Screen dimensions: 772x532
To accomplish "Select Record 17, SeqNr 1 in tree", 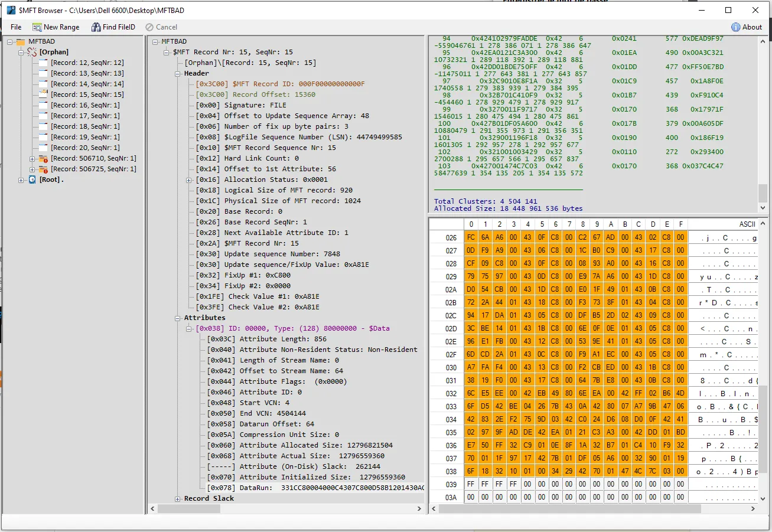I will coord(85,116).
